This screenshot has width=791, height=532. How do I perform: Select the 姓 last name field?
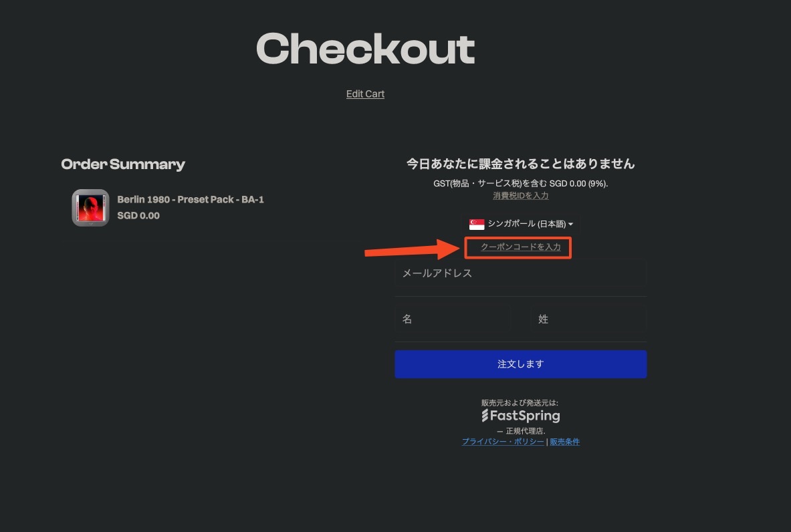[588, 319]
